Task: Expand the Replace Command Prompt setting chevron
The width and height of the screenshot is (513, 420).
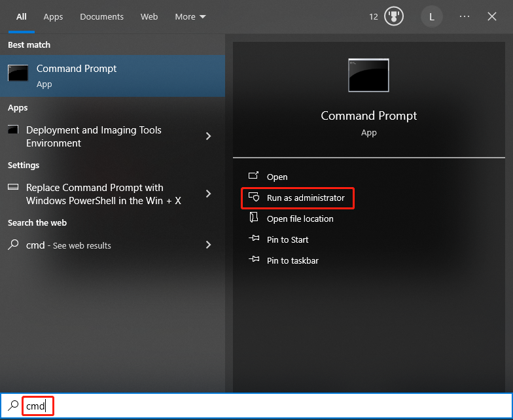Action: [208, 194]
